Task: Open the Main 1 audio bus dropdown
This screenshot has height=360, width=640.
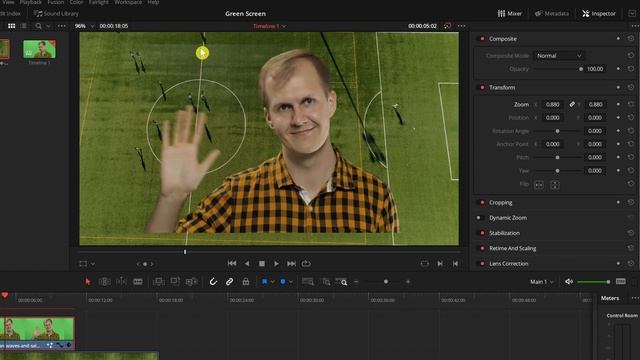Action: click(542, 282)
